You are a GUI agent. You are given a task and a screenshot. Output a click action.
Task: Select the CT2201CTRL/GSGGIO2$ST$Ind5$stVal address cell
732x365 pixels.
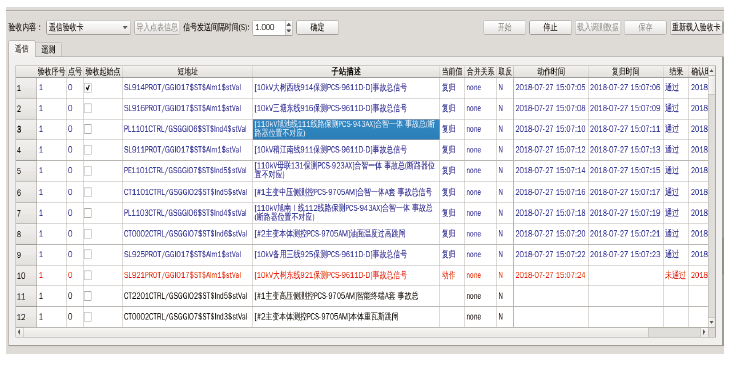click(187, 296)
